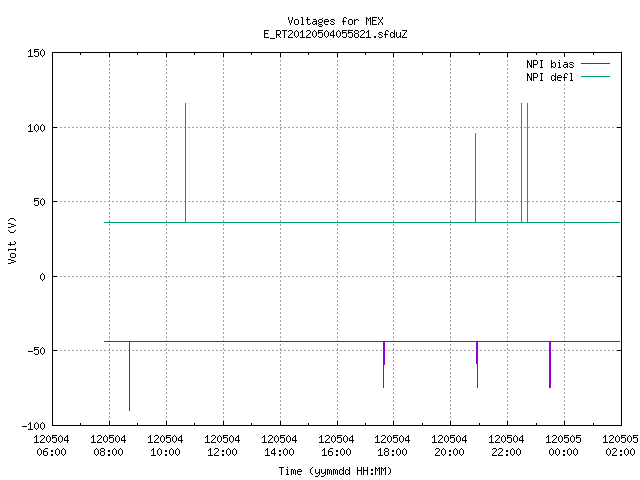640x480 pixels.
Task: Click the x-axis label 120504 22:00
Action: pyautogui.click(x=506, y=446)
